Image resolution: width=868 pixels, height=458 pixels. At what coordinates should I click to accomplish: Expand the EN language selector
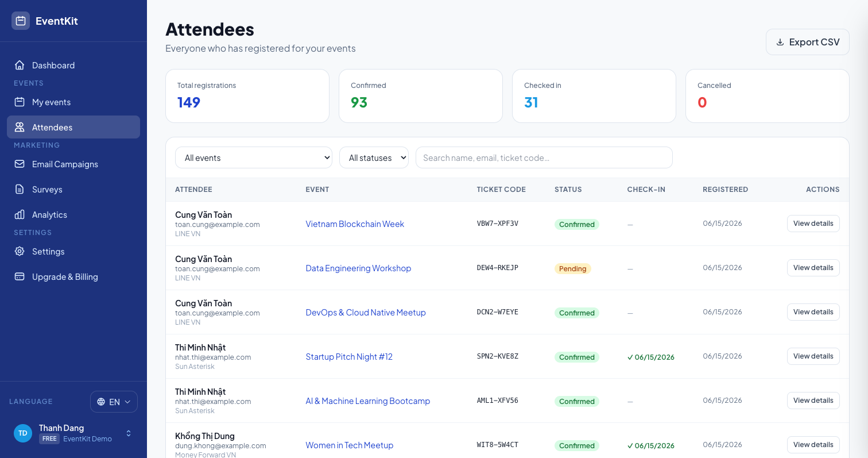click(114, 402)
